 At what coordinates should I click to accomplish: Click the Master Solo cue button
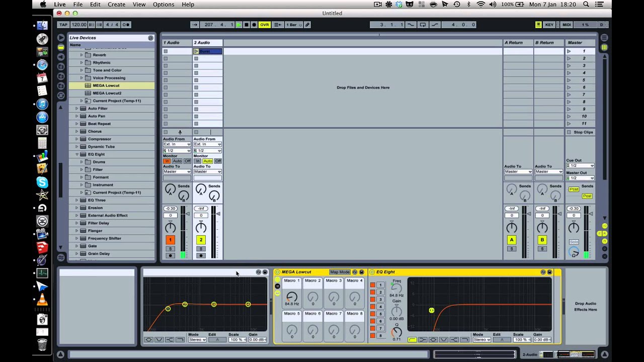tap(574, 242)
